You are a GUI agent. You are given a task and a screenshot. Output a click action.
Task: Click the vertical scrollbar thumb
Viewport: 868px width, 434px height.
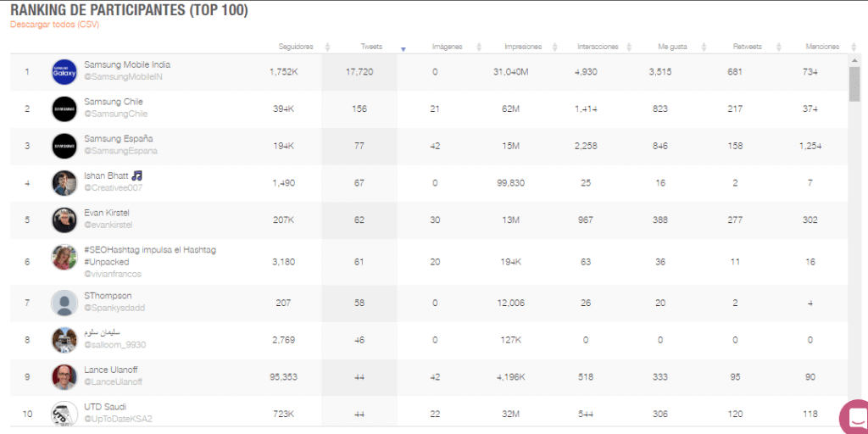[x=854, y=84]
